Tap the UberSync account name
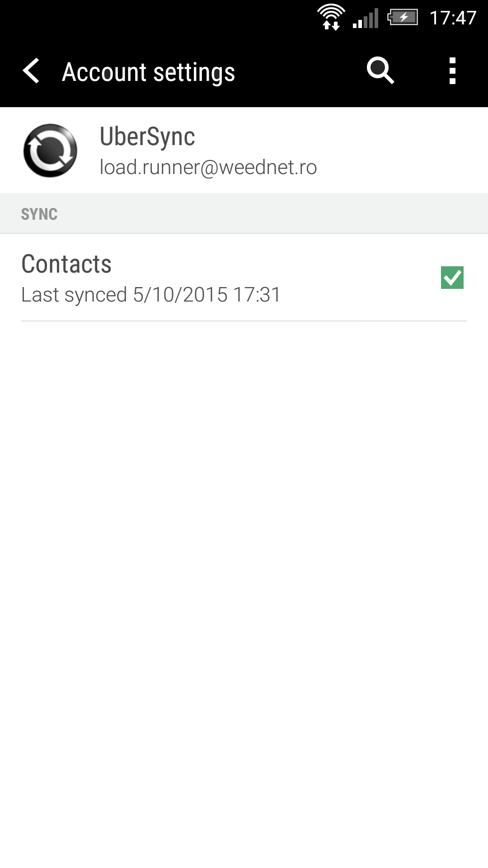 147,137
